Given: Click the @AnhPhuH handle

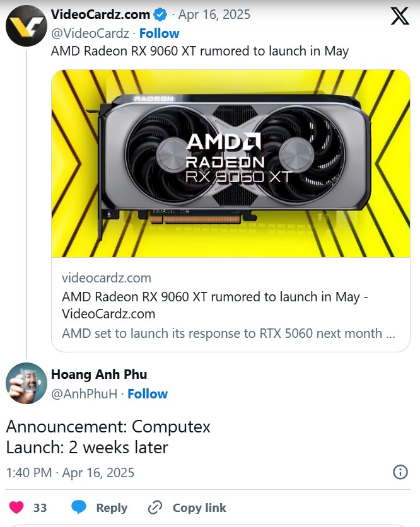Looking at the screenshot, I should 84,393.
